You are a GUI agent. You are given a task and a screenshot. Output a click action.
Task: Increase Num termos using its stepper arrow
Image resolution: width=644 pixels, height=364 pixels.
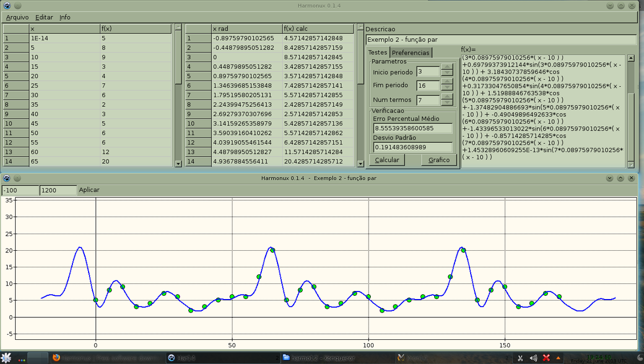[446, 98]
